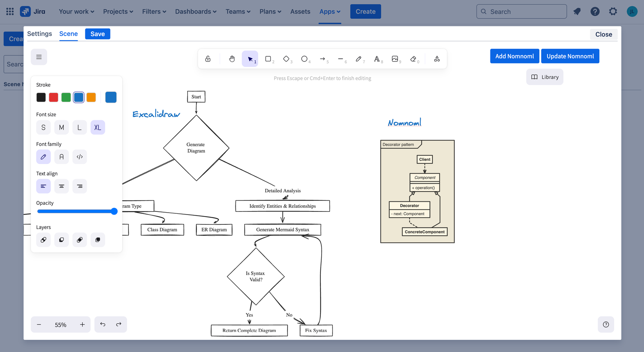
Task: Open the current stroke color picker
Action: pos(111,97)
